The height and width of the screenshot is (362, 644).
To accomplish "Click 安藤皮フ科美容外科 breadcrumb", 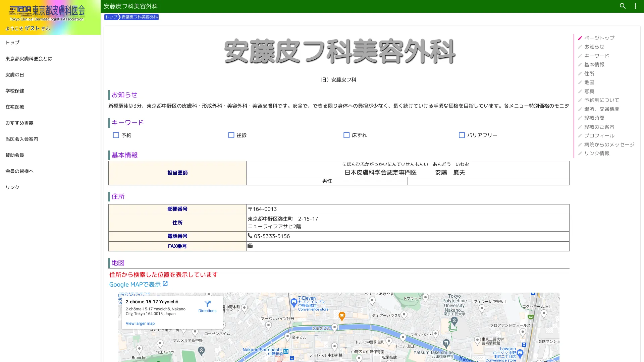I will [140, 17].
